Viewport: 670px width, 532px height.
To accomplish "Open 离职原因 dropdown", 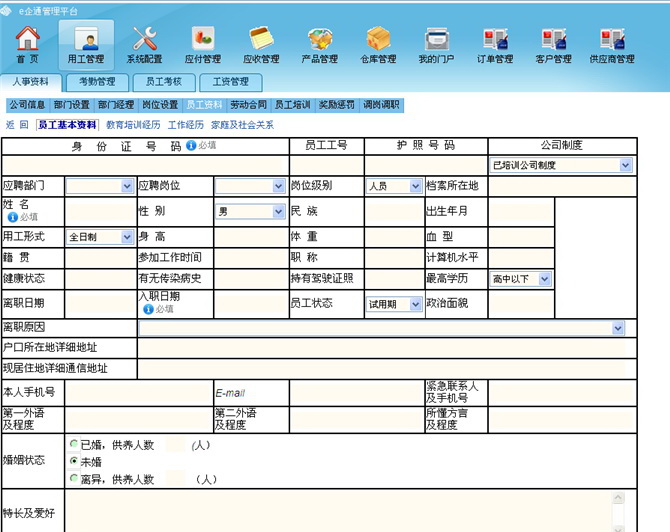I will pos(382,328).
